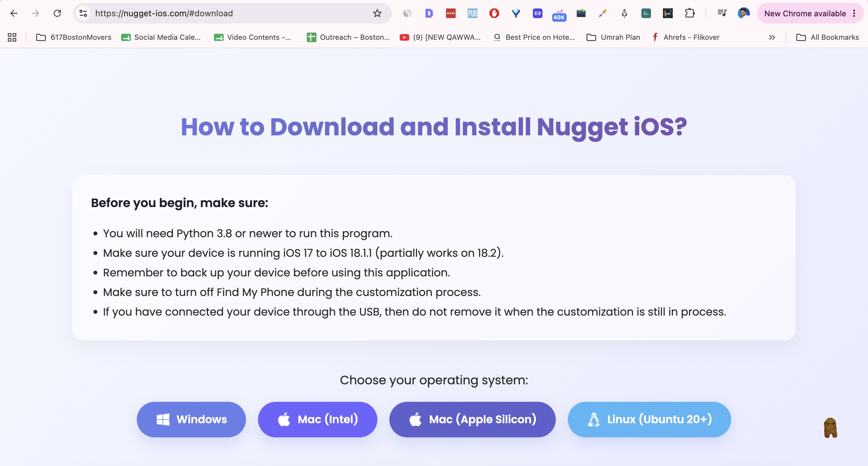Screen dimensions: 868x466
Task: Download Nugget for Windows
Action: click(x=191, y=419)
